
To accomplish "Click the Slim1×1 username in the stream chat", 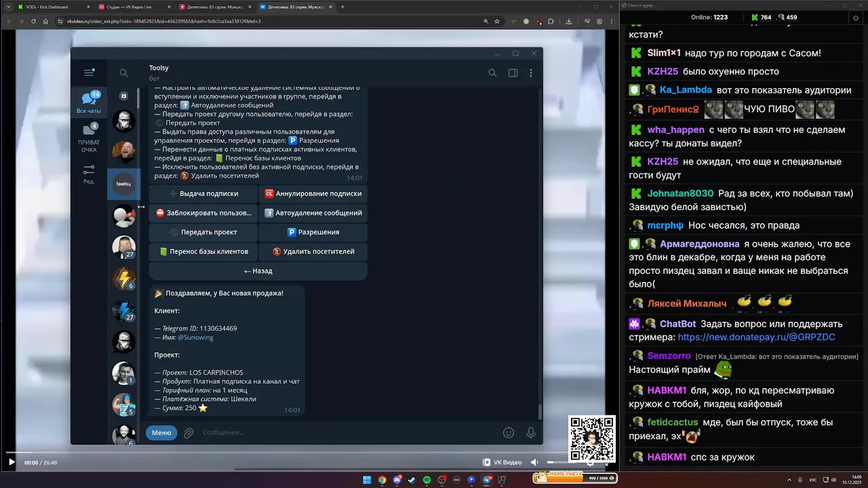I will [664, 53].
